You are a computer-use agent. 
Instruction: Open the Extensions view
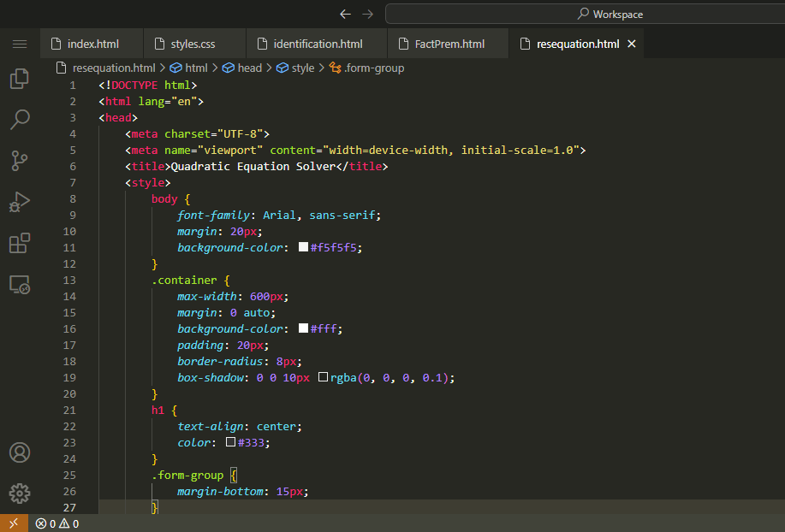click(19, 243)
